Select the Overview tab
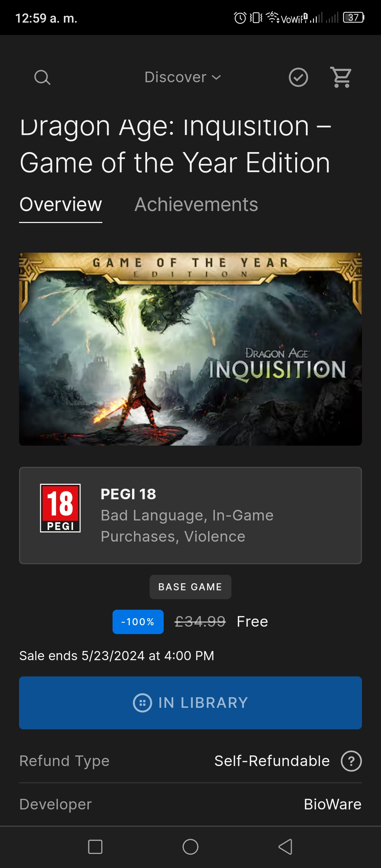 (61, 205)
